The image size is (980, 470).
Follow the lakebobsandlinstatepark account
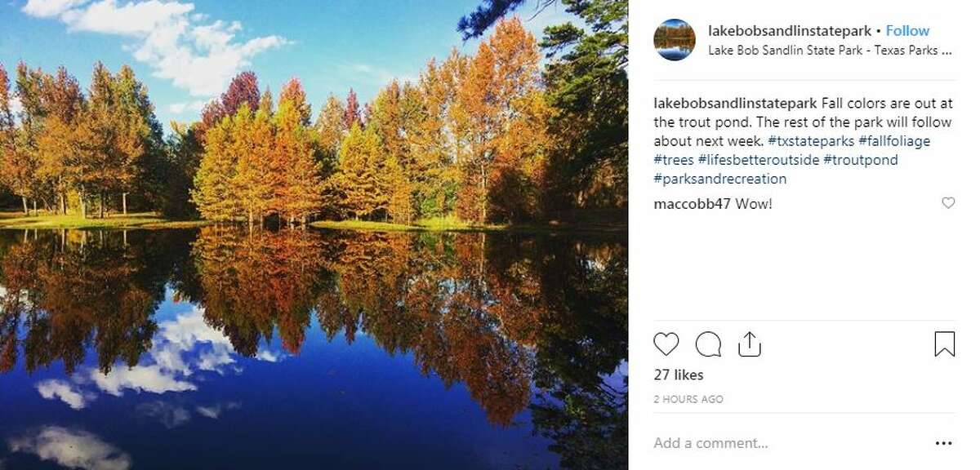(907, 31)
